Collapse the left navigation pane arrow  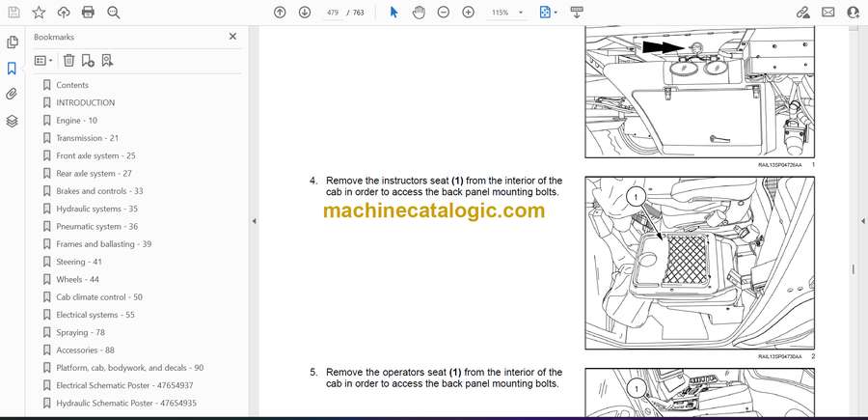tap(254, 221)
